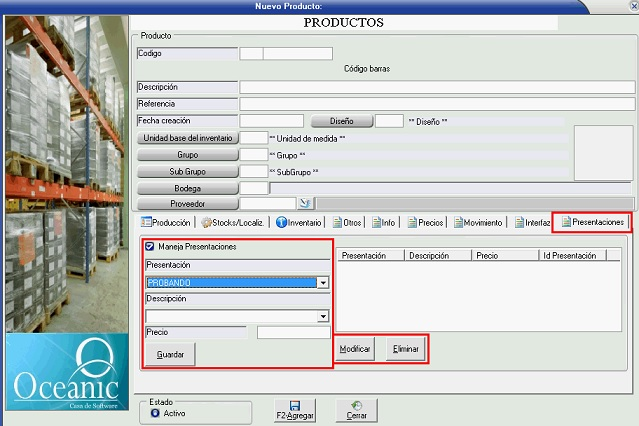Click the Unidad base del inventario button
The width and height of the screenshot is (639, 426).
click(x=188, y=138)
